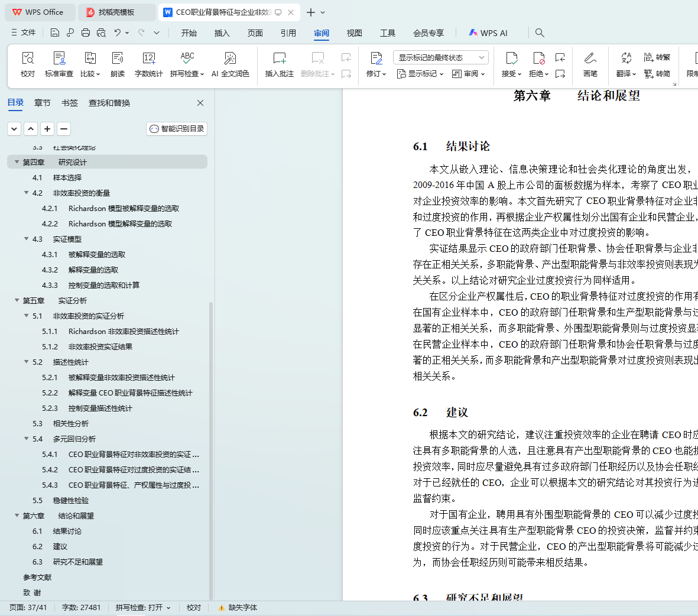698x616 pixels.
Task: Click 智能识别目录 button
Action: (177, 129)
